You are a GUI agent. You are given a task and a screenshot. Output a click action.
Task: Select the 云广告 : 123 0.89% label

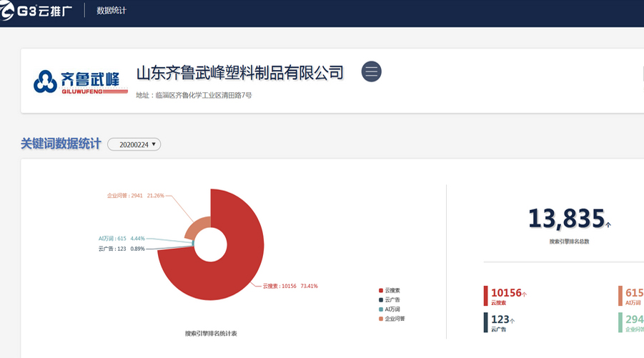click(x=122, y=249)
